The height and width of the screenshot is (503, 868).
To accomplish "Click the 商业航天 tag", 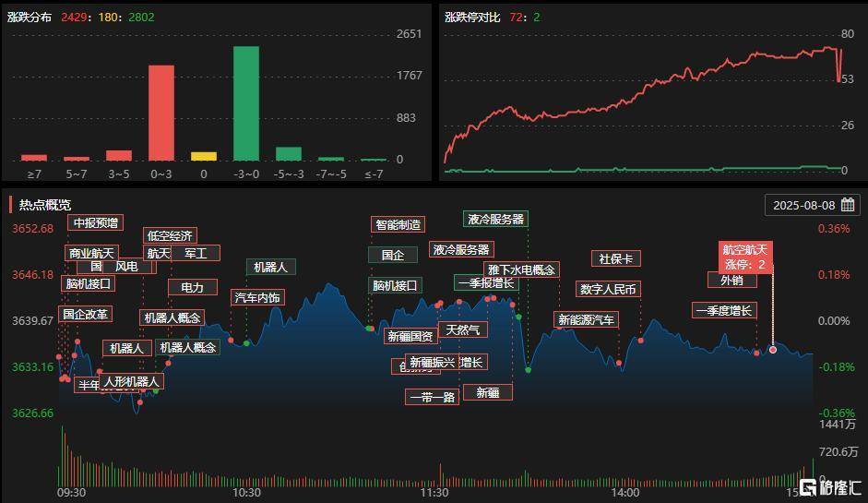I will [91, 253].
